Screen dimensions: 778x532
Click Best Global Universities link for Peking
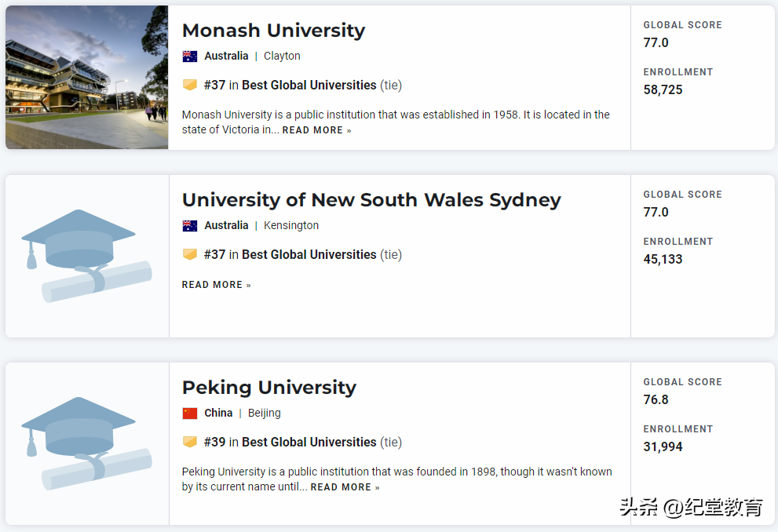coord(309,442)
